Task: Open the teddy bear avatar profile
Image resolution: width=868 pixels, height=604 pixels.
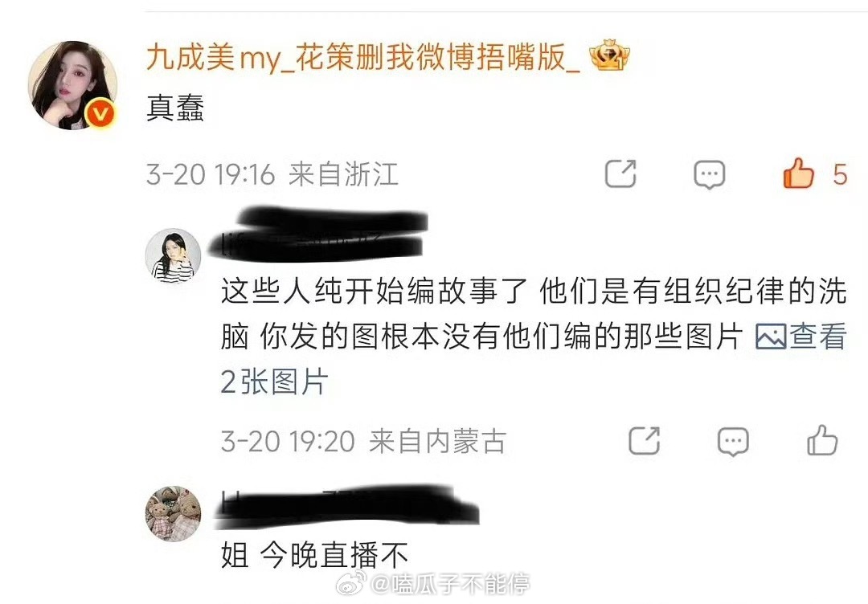Action: 173,513
